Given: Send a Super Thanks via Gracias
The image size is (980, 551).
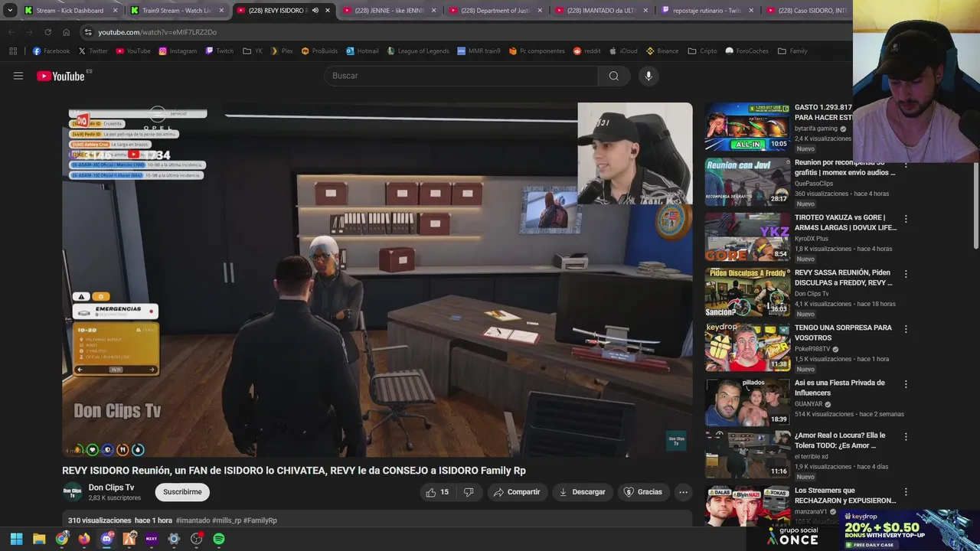Looking at the screenshot, I should [x=643, y=492].
